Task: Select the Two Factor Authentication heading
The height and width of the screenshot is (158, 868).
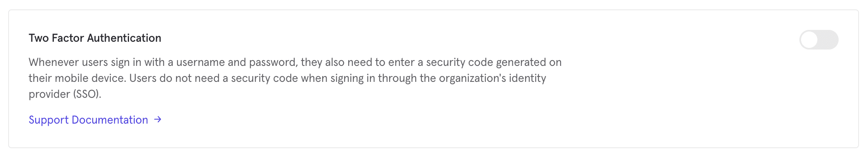Action: tap(95, 38)
